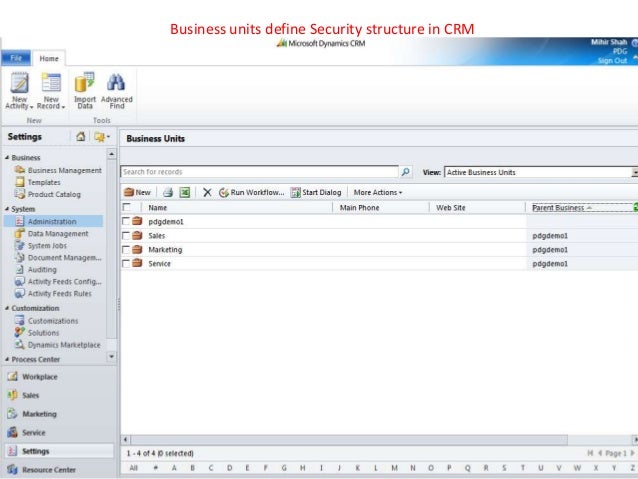Check the Marketing row checkbox
Viewport: 638px width, 479px height.
point(126,249)
